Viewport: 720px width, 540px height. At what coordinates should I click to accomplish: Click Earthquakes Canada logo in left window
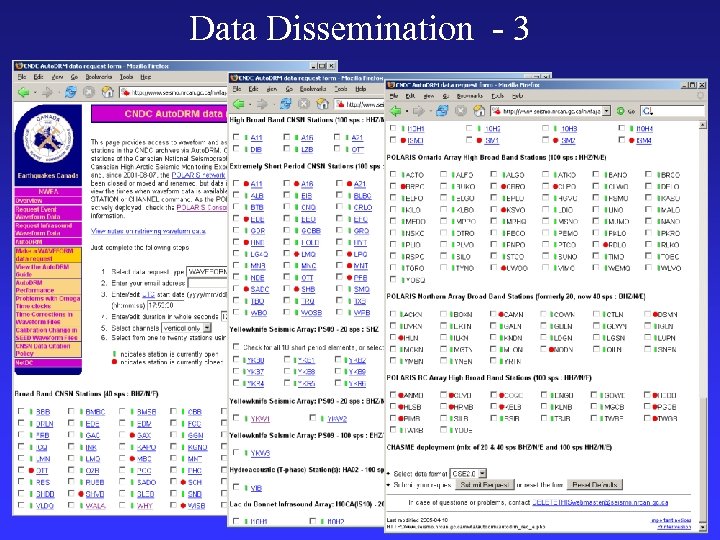click(48, 139)
